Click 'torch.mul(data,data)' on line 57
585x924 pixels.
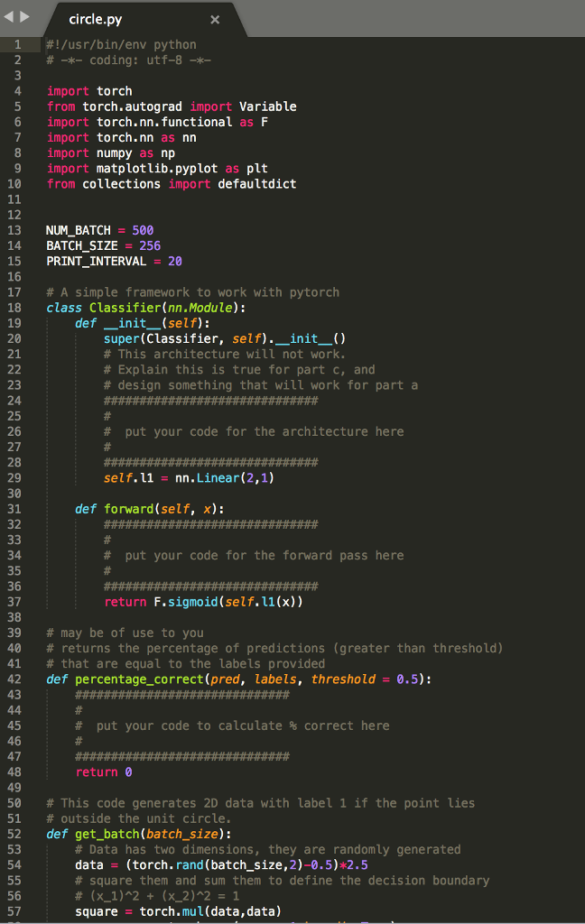[210, 911]
